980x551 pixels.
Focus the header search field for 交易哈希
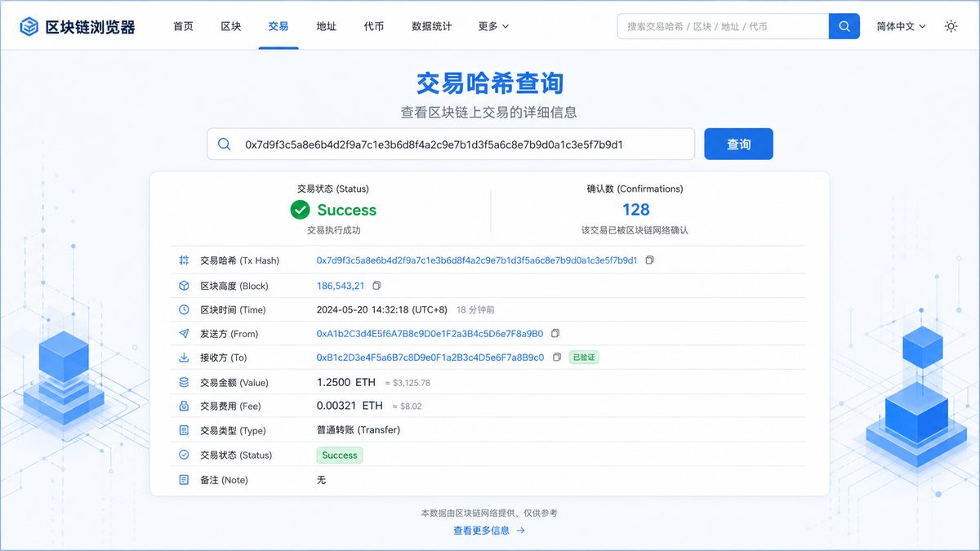(723, 26)
